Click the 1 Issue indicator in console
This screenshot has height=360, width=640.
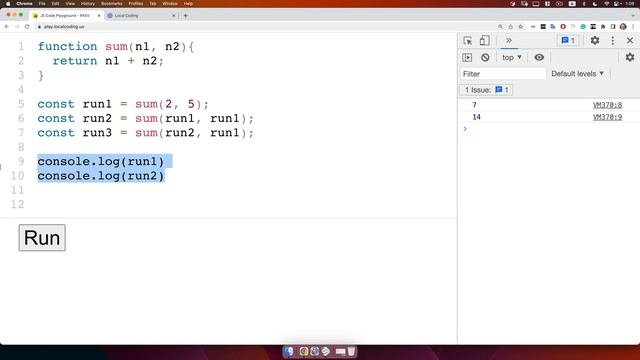pos(487,90)
